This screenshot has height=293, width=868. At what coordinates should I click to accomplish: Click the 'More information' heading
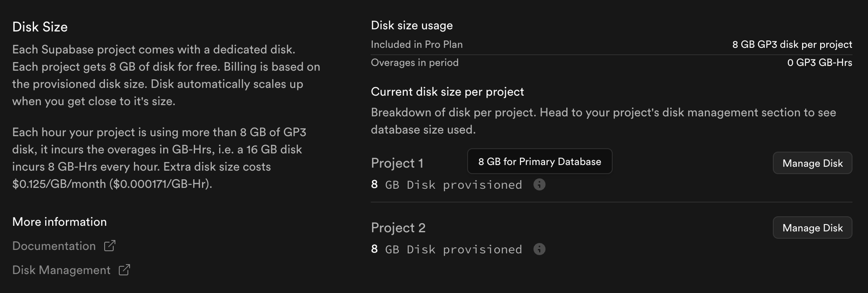tap(59, 222)
